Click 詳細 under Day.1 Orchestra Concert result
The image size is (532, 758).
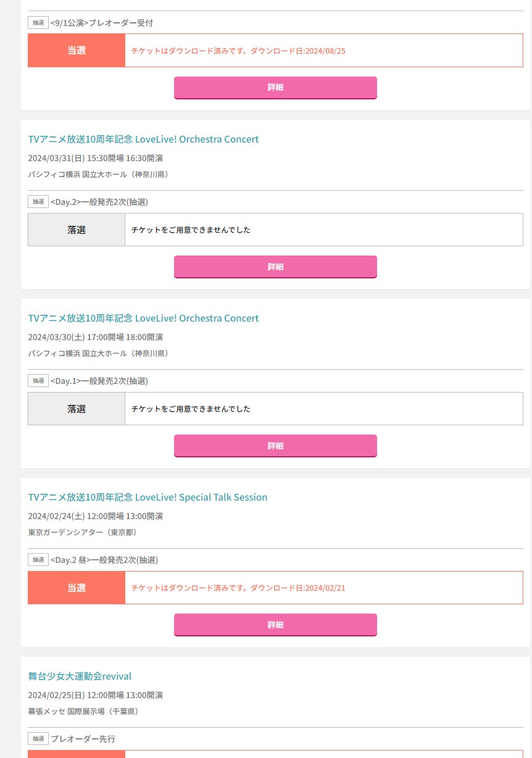275,446
